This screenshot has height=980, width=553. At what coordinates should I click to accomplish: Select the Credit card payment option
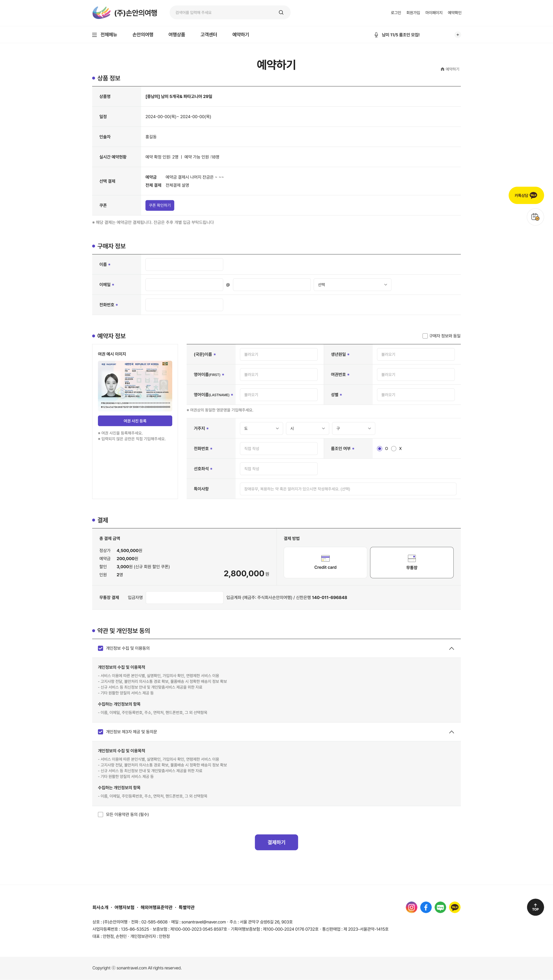tap(325, 562)
